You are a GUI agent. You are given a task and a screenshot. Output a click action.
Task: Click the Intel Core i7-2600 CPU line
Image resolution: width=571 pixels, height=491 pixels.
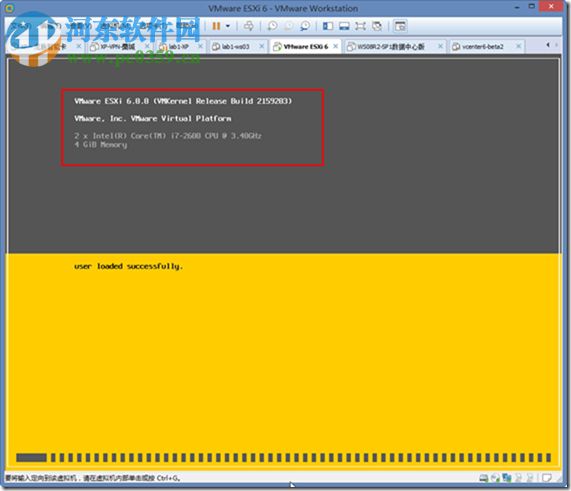(168, 136)
